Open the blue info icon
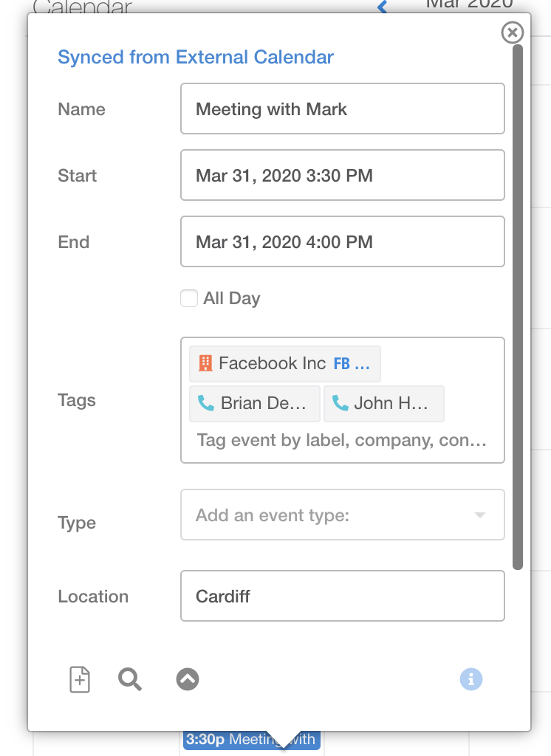 coord(471,679)
